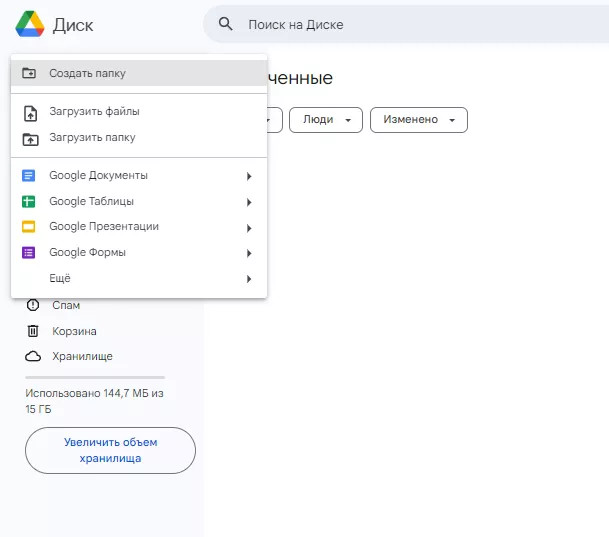This screenshot has width=609, height=537.
Task: Open the Корзина trash icon
Action: [33, 331]
